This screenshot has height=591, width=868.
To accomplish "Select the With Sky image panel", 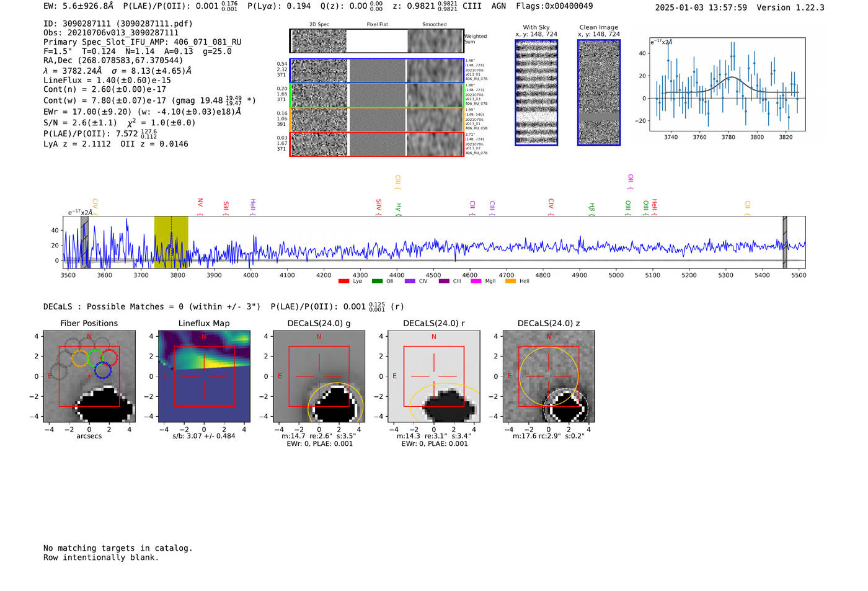I will pyautogui.click(x=536, y=92).
